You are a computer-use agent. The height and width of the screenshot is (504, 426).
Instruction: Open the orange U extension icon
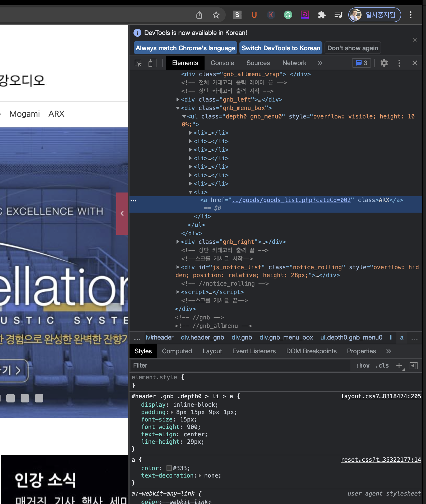tap(254, 15)
